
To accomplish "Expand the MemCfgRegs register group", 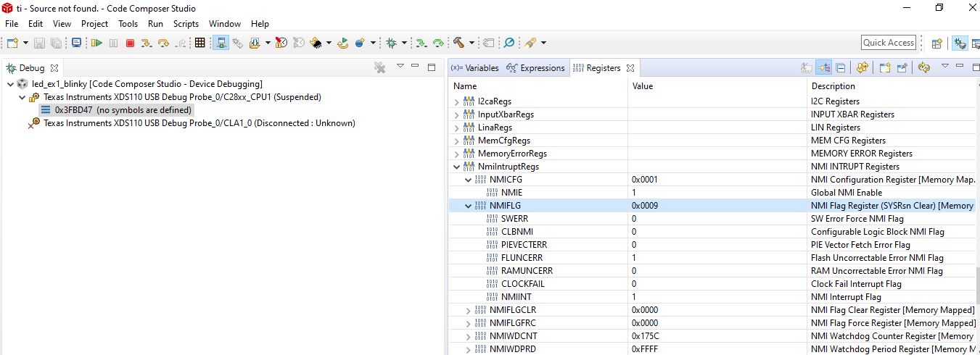I will tap(456, 141).
